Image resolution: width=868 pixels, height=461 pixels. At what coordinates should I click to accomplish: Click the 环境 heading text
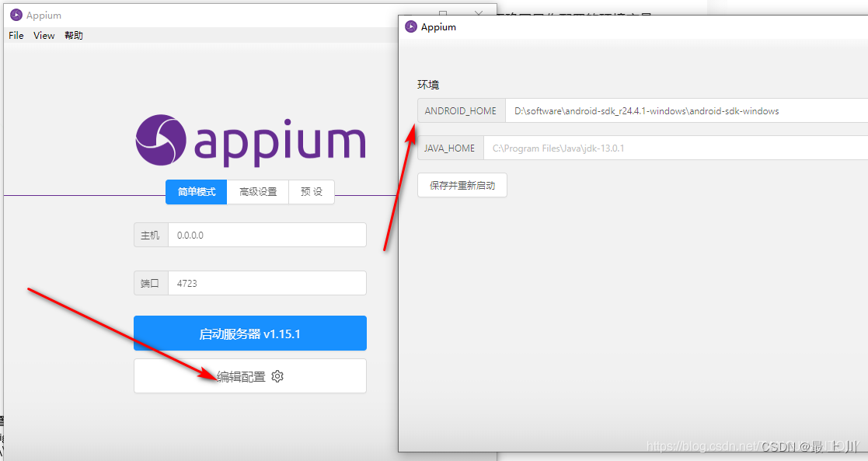[x=428, y=85]
